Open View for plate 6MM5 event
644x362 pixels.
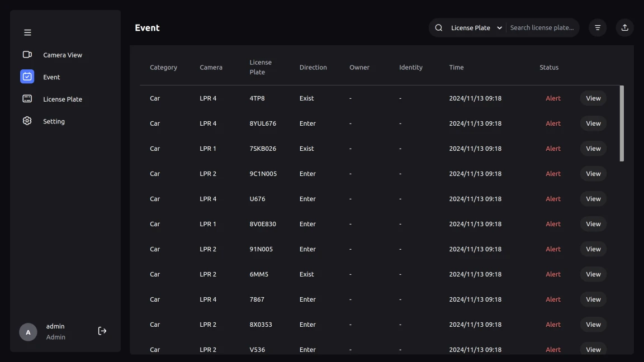tap(593, 274)
